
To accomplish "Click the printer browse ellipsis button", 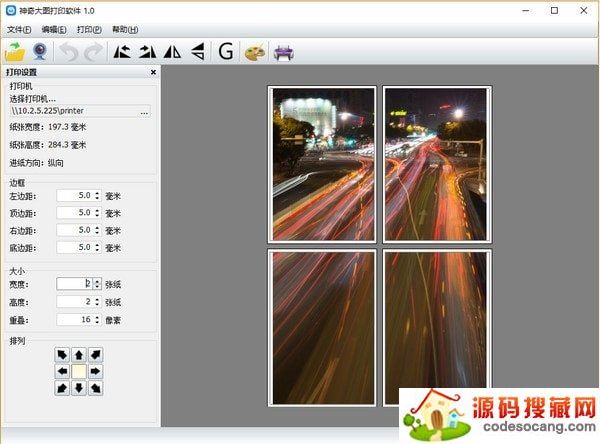I will 144,113.
